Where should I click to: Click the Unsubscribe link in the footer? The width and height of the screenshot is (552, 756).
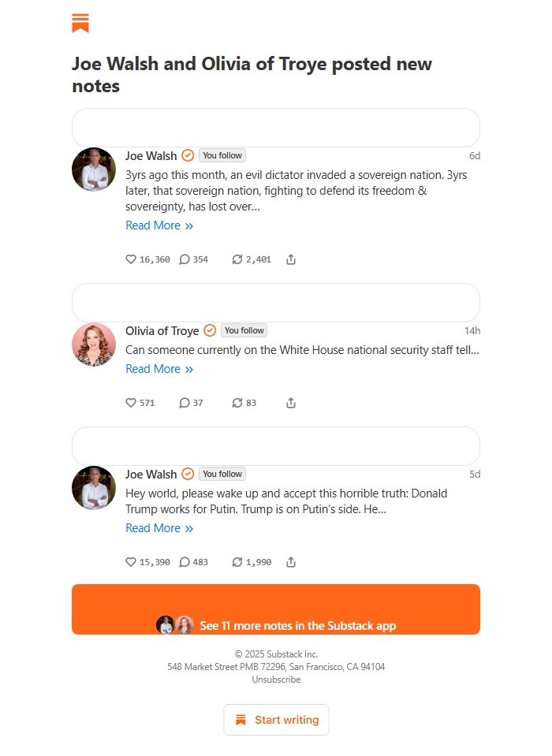coord(276,680)
